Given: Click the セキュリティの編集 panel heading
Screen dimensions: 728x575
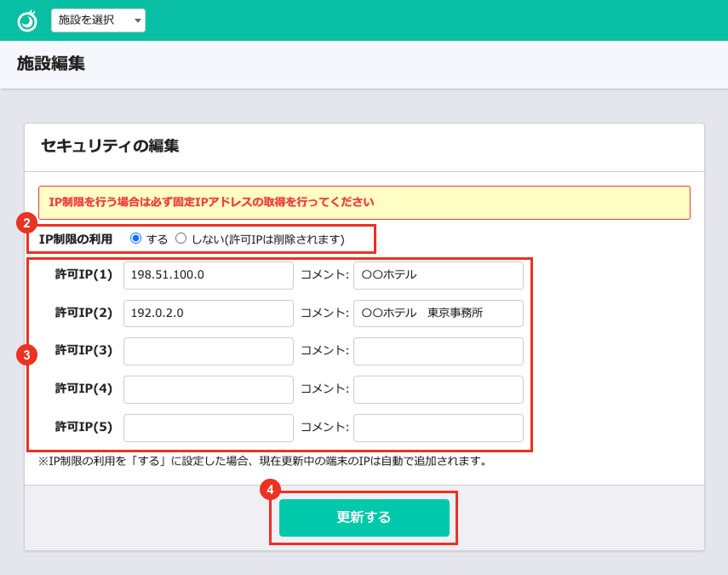Looking at the screenshot, I should (110, 146).
